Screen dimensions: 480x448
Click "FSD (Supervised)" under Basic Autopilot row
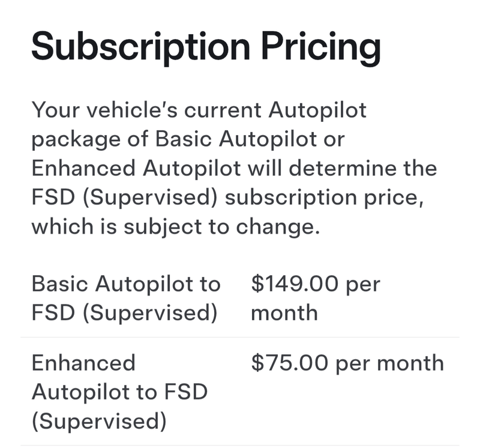(124, 313)
